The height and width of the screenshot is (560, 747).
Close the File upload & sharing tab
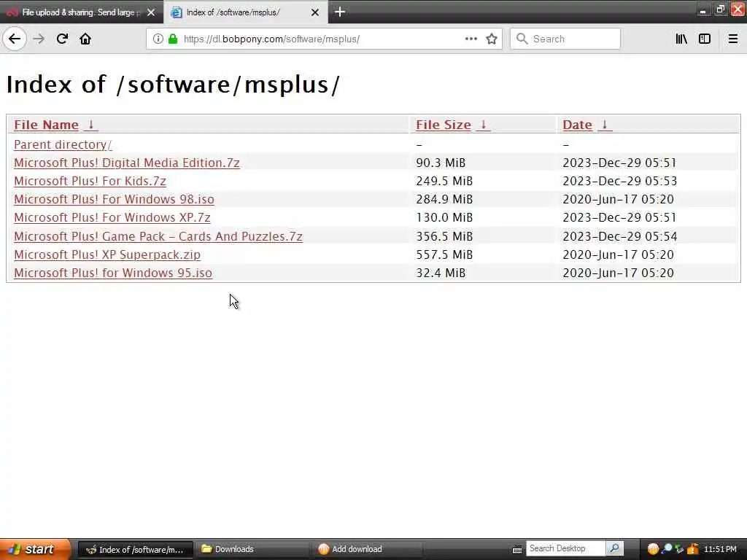pyautogui.click(x=151, y=12)
